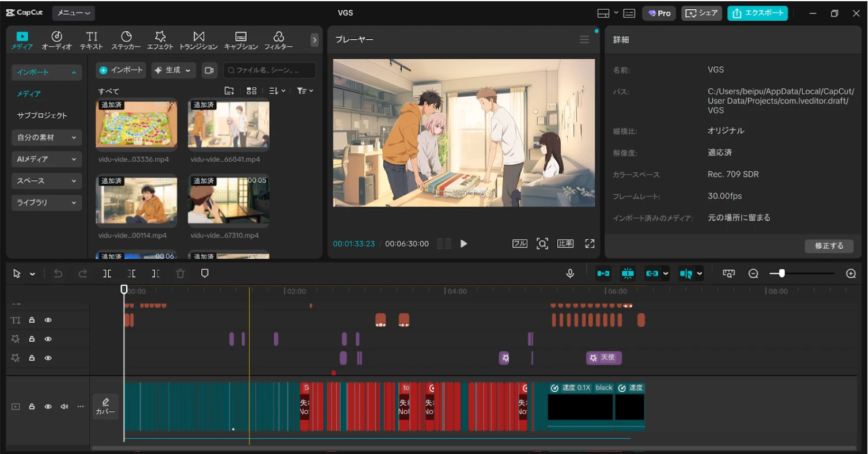This screenshot has height=454, width=868.
Task: Enter fullscreen player mode
Action: [x=590, y=244]
